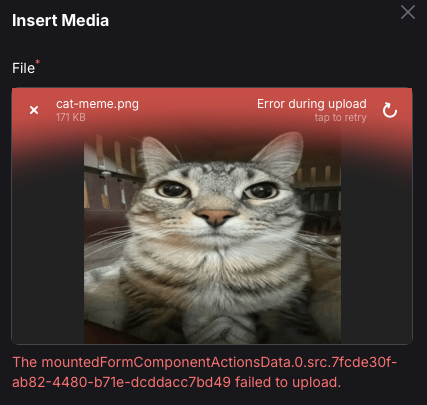Retry upload with the circular arrow icon
The width and height of the screenshot is (427, 405).
(390, 110)
